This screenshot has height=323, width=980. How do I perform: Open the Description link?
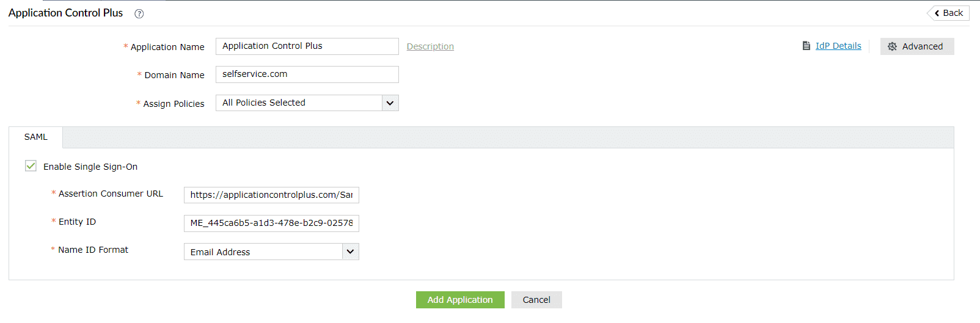click(x=430, y=46)
